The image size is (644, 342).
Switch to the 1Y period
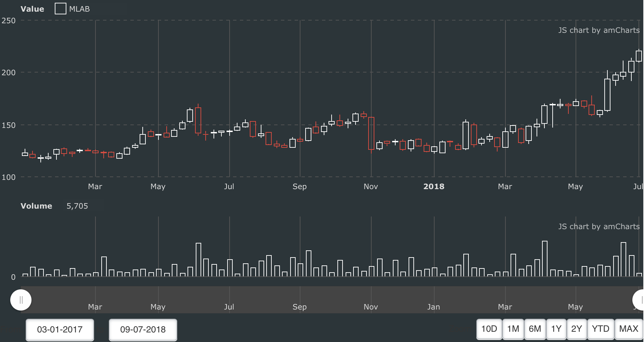pyautogui.click(x=556, y=329)
